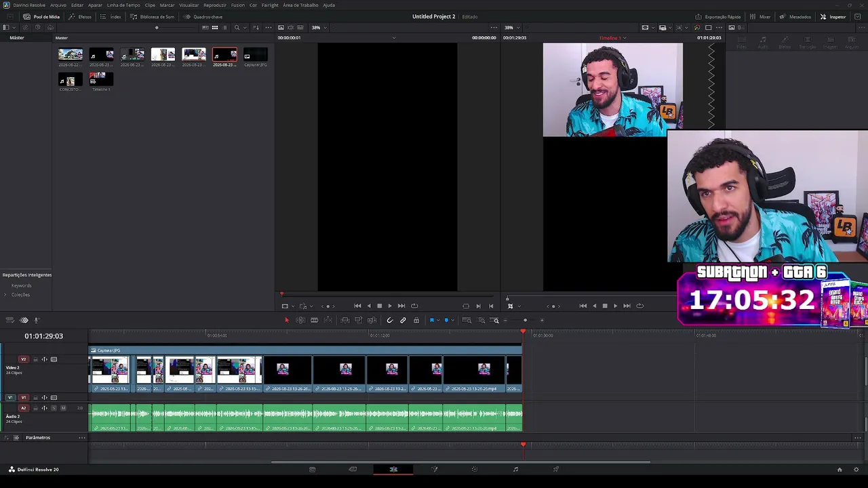Viewport: 868px width, 488px height.
Task: Toggle loop playback in source viewer
Action: (x=414, y=306)
